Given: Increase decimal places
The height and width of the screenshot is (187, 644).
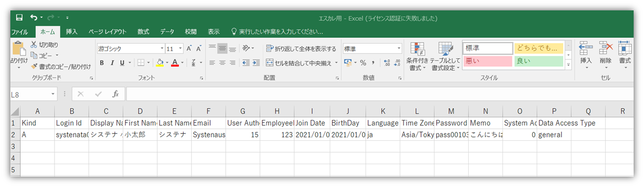Looking at the screenshot, I should 386,63.
